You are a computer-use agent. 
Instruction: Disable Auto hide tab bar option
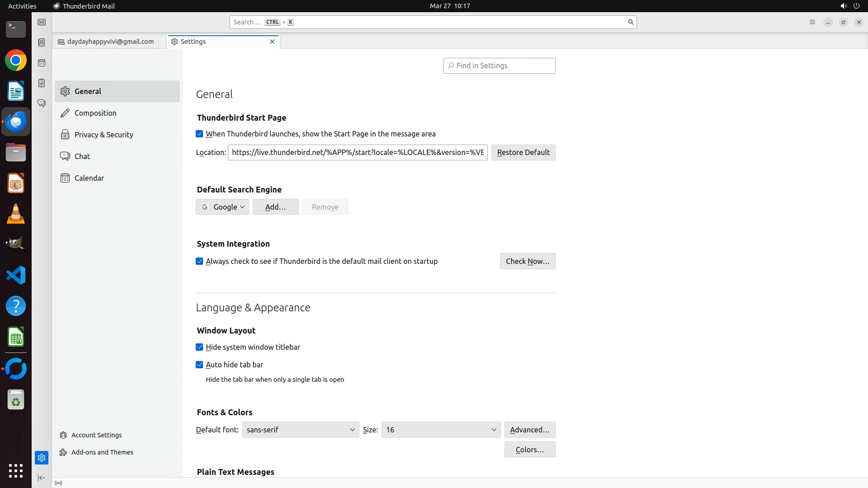pyautogui.click(x=199, y=365)
